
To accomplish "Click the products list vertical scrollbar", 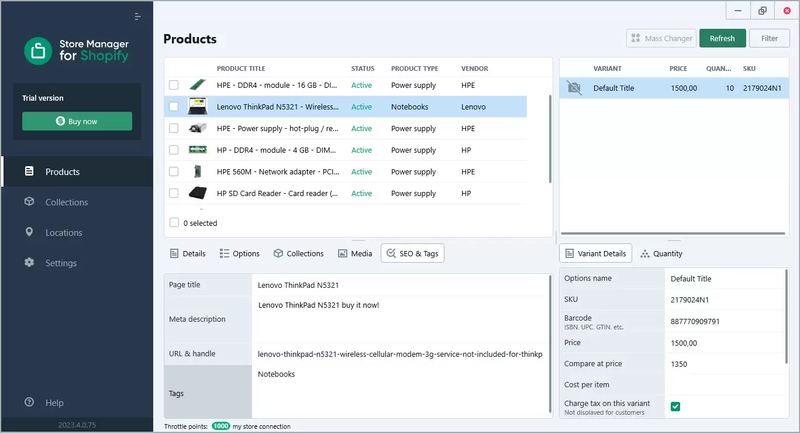I will [550, 139].
